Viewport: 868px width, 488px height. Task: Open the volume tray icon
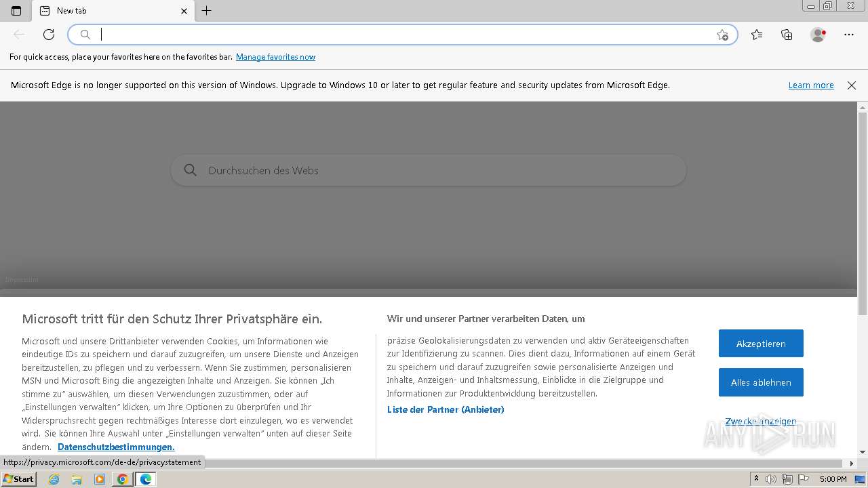[x=771, y=479]
